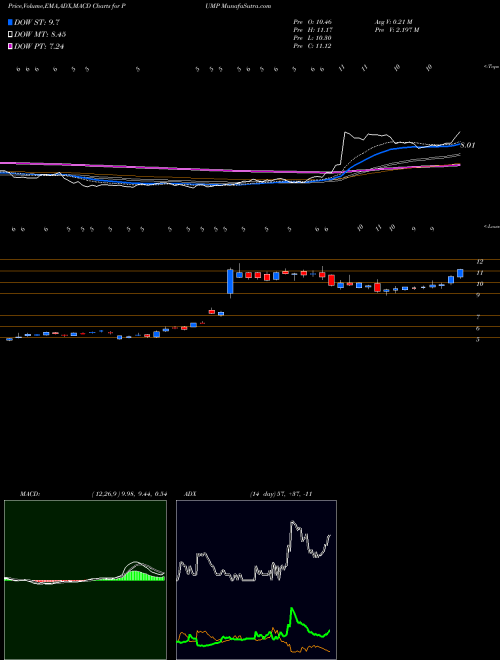
Task: Select the 'DOW PT: 7.24' legend label
Action: (39, 46)
